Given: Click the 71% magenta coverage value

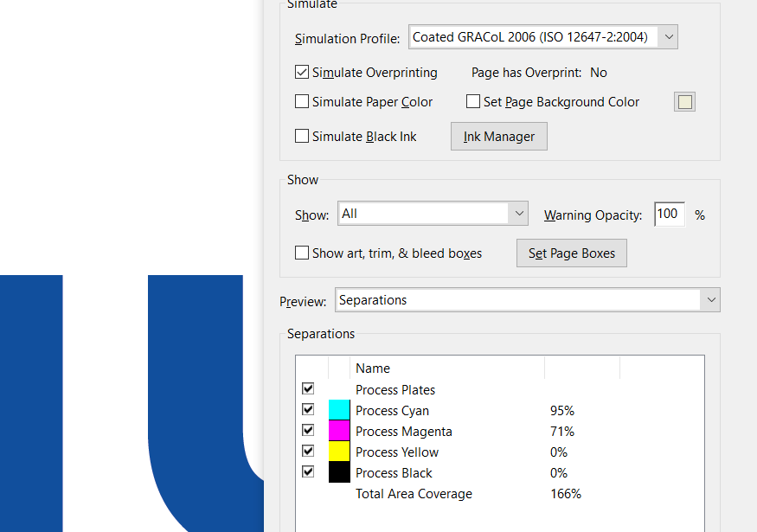Looking at the screenshot, I should coord(562,432).
